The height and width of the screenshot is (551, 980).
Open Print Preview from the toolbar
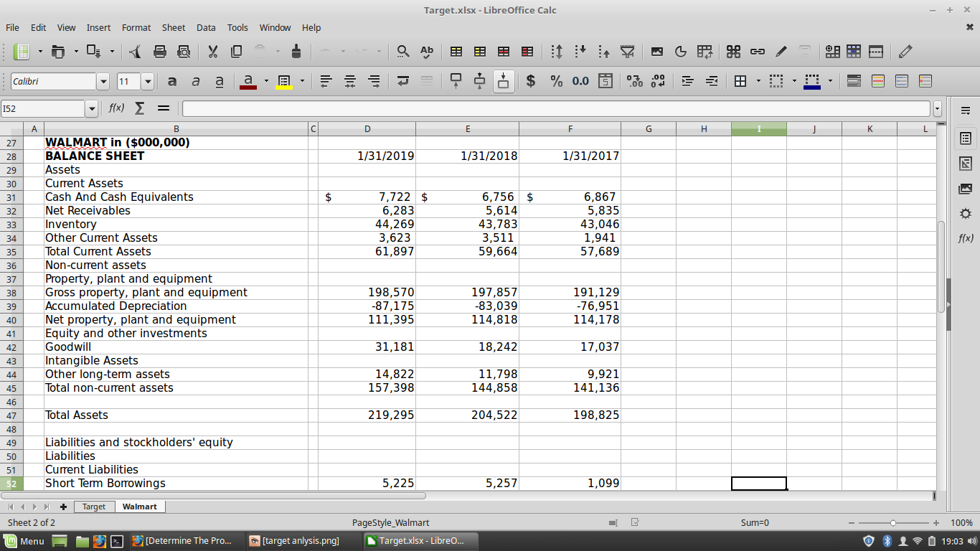click(184, 52)
